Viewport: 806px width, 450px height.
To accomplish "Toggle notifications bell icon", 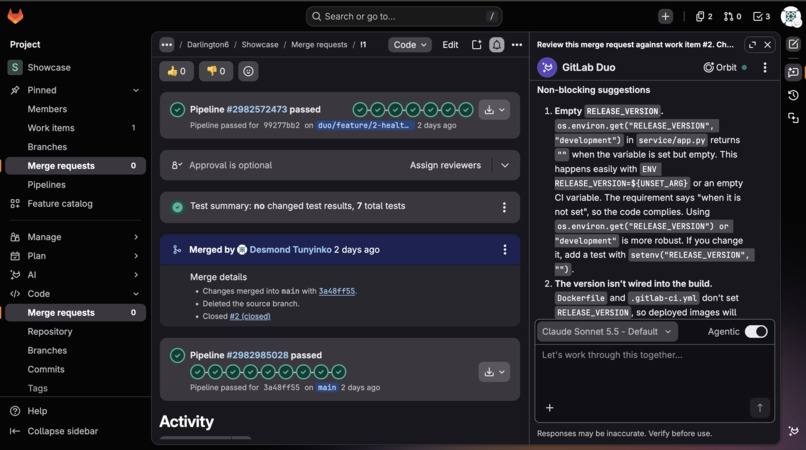I will (497, 45).
